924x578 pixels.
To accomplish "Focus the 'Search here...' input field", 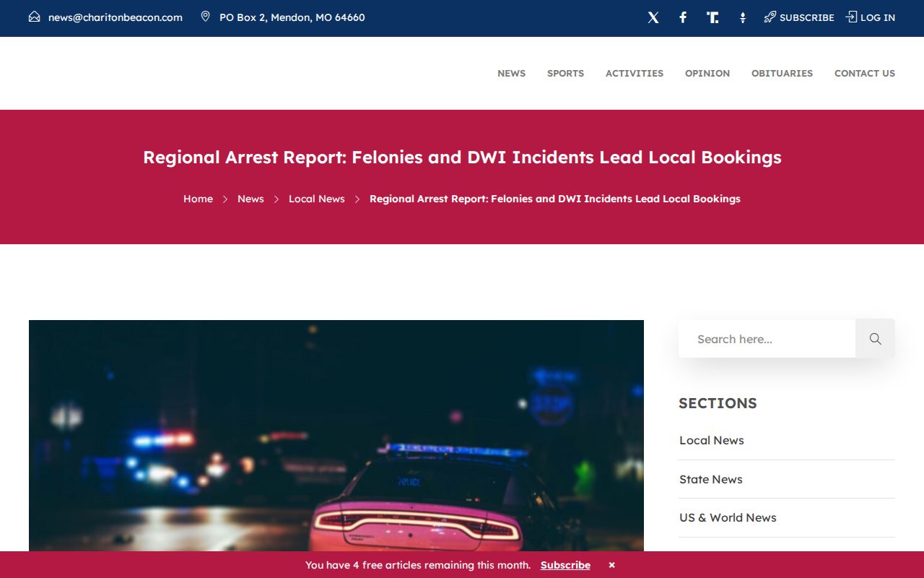I will 767,339.
